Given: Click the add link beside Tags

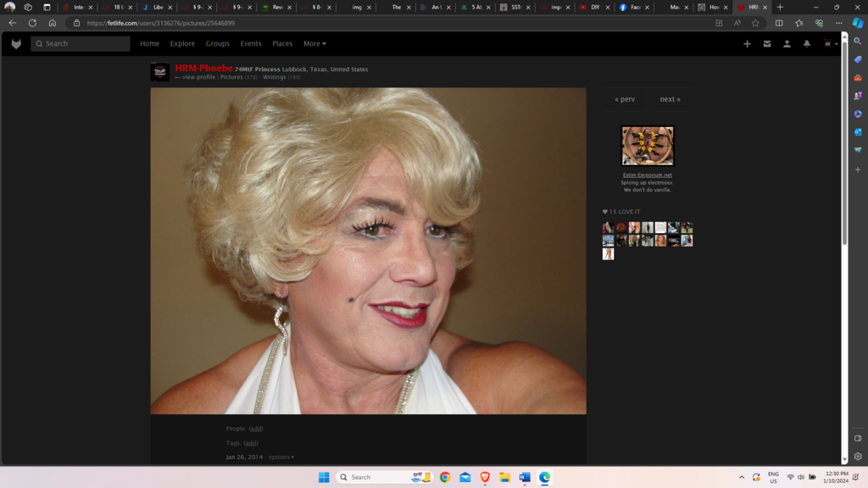Looking at the screenshot, I should point(251,443).
